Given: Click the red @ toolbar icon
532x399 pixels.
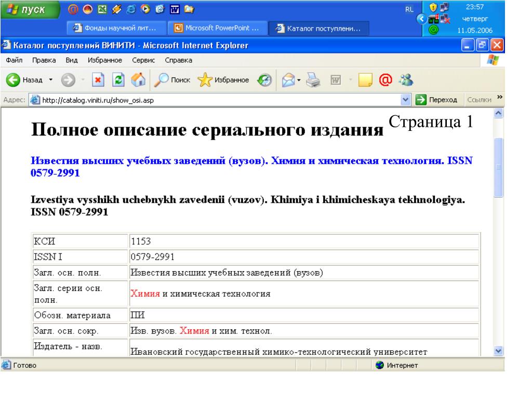Looking at the screenshot, I should 385,80.
